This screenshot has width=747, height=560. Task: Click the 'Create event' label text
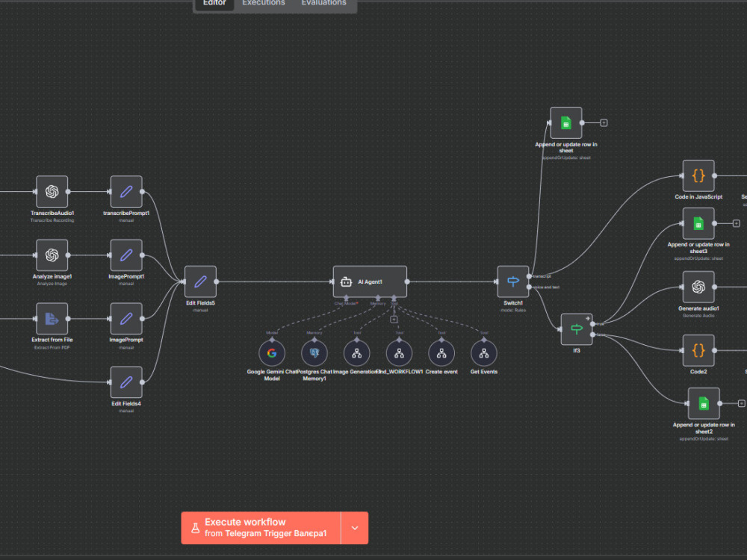[x=441, y=372]
